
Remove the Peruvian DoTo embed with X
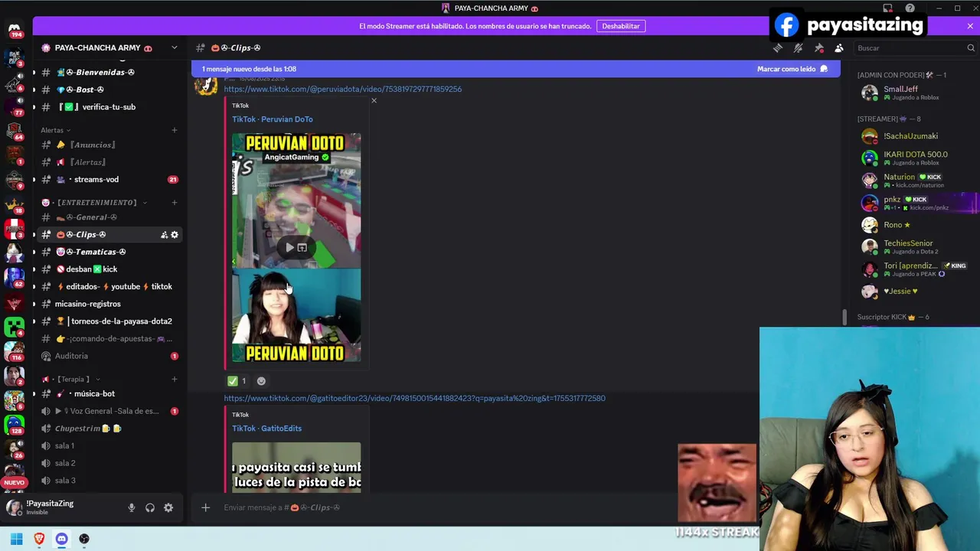[x=374, y=101]
